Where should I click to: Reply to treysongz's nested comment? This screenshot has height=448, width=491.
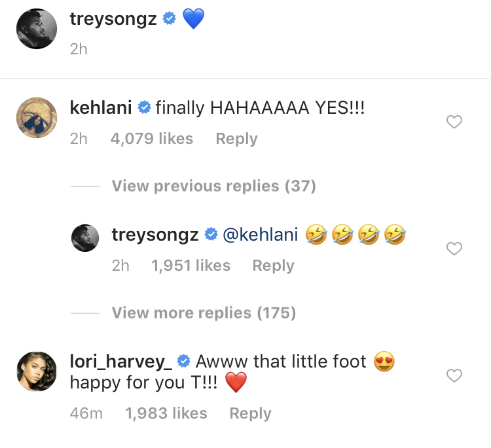(x=273, y=266)
